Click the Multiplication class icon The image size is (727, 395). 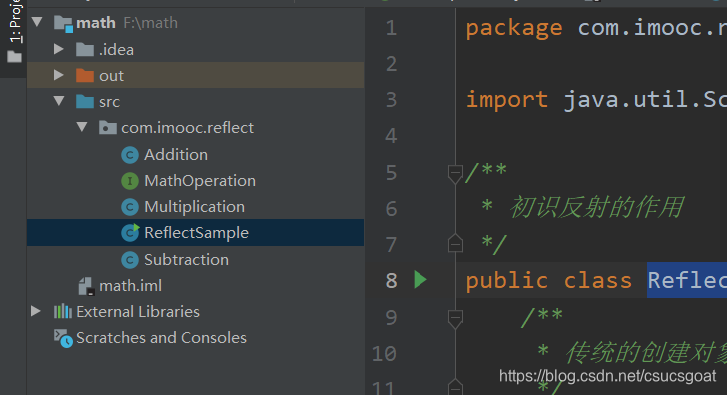coord(130,207)
